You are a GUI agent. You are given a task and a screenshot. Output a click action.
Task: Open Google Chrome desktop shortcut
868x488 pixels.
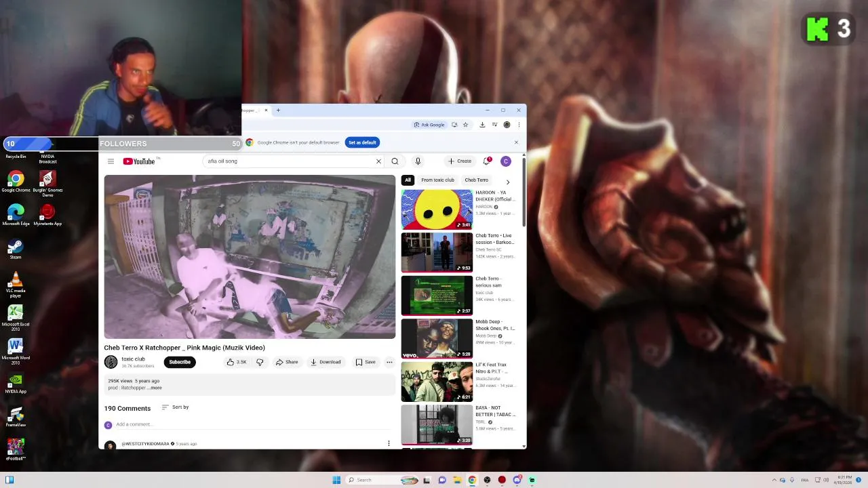pos(16,182)
